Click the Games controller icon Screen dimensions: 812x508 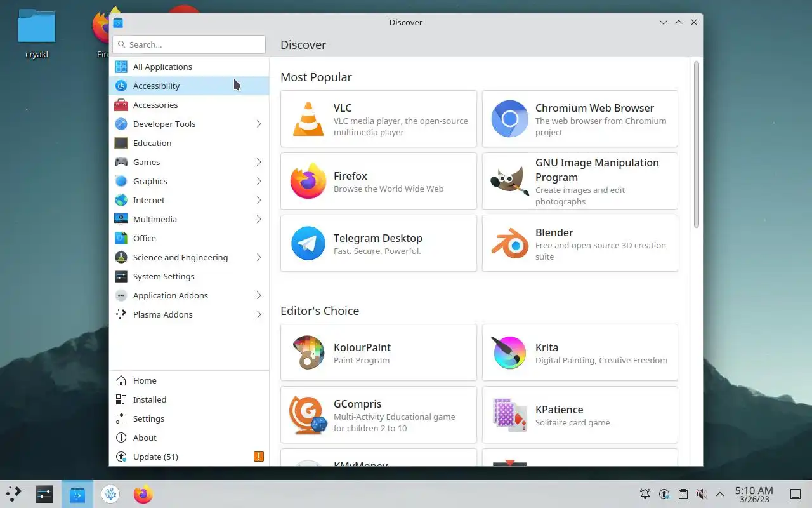(121, 162)
